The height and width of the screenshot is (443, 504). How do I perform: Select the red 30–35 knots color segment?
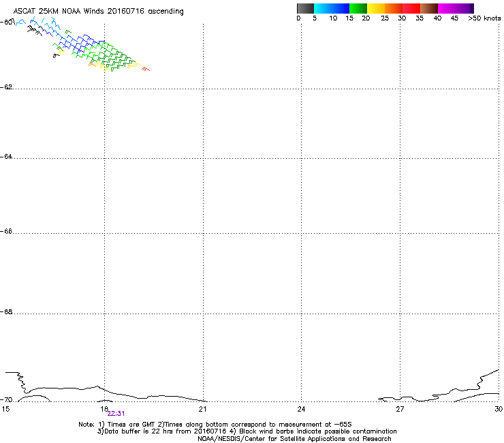411,8
